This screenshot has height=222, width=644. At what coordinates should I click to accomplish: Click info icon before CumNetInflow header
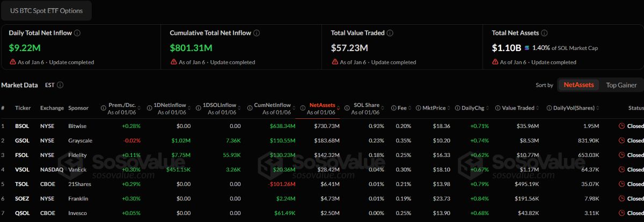(x=250, y=108)
